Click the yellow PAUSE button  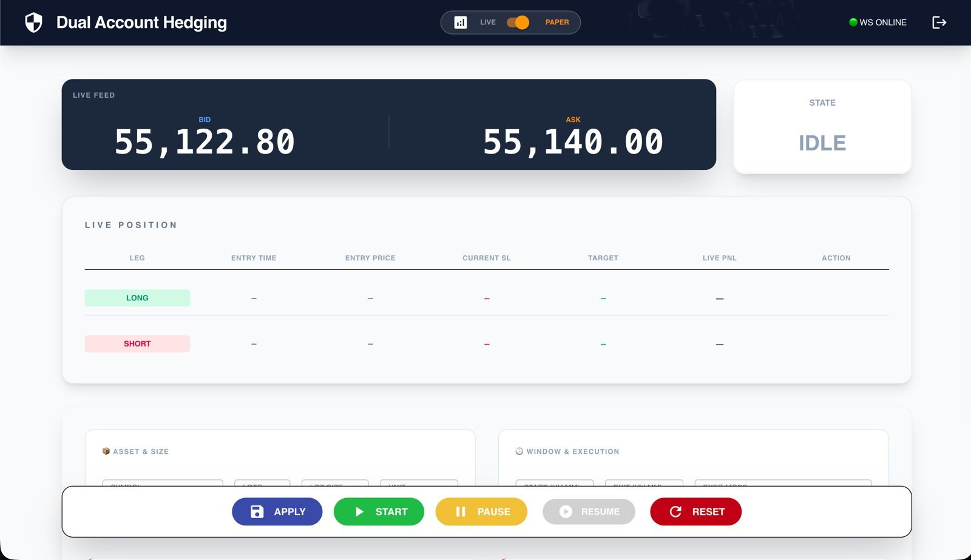(481, 511)
